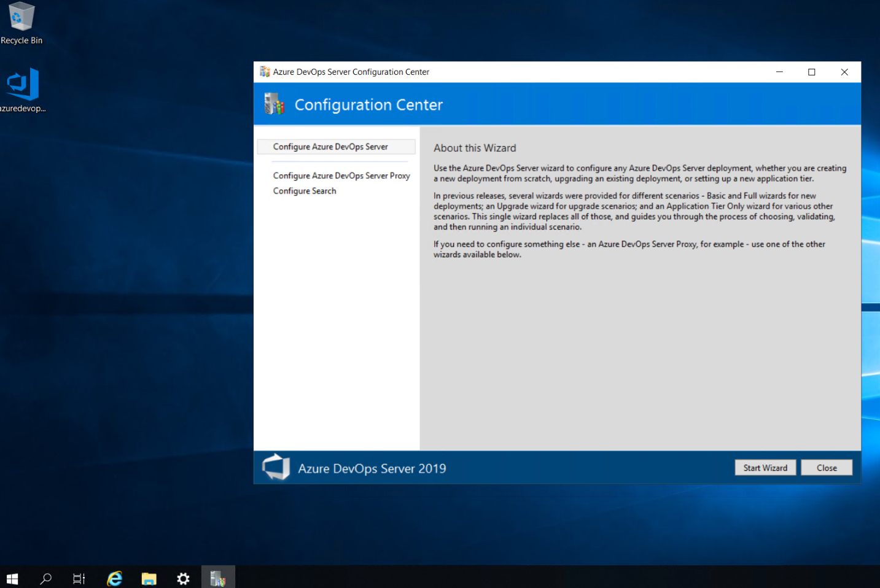
Task: Click the Azure DevOps logo in footer
Action: [276, 467]
